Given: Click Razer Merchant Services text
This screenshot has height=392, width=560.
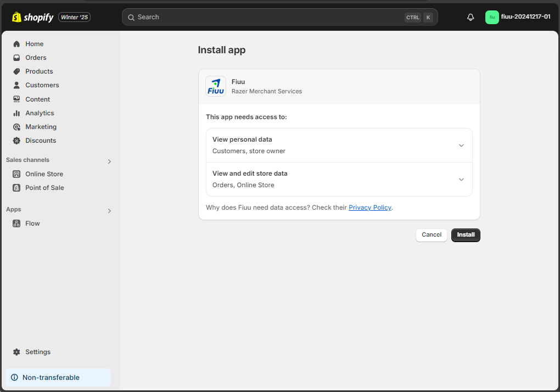Looking at the screenshot, I should 267,91.
